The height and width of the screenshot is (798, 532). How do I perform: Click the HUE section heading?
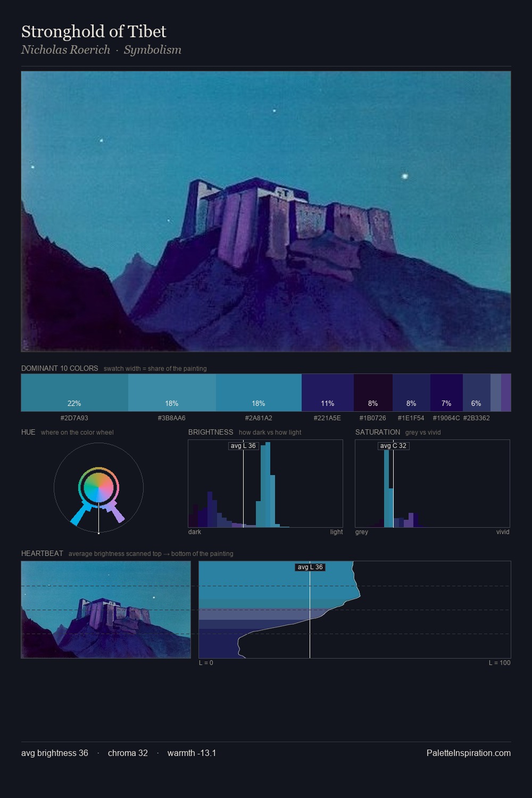[28, 432]
